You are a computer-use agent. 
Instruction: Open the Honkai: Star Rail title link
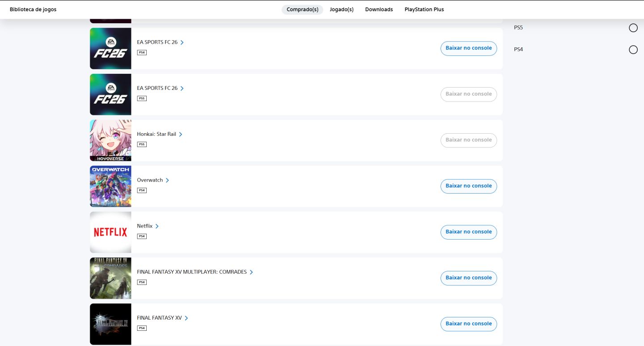point(157,135)
